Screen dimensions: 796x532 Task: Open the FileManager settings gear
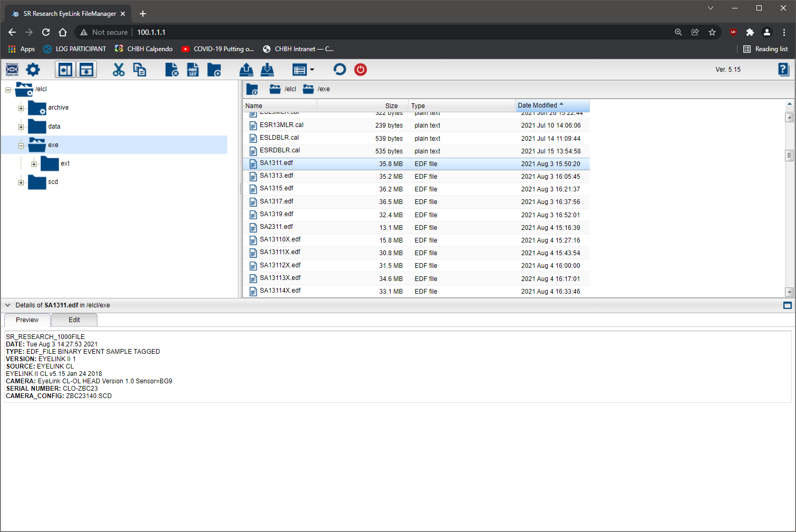click(33, 69)
